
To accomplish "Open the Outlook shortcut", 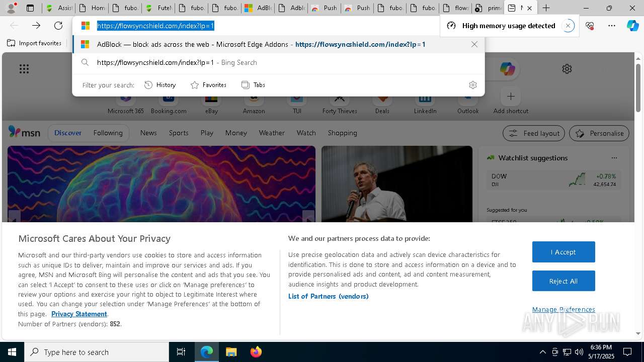I will [x=468, y=103].
